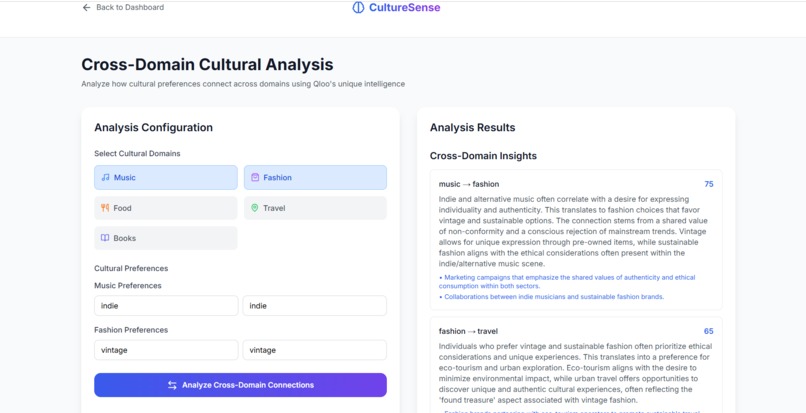Click the Select Cultural Domains label
Image resolution: width=806 pixels, height=413 pixels.
coord(137,154)
